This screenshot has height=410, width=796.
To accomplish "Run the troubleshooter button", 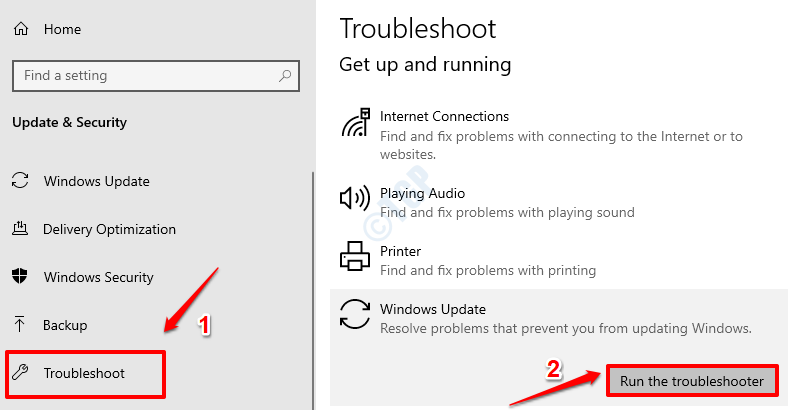I will [x=692, y=381].
